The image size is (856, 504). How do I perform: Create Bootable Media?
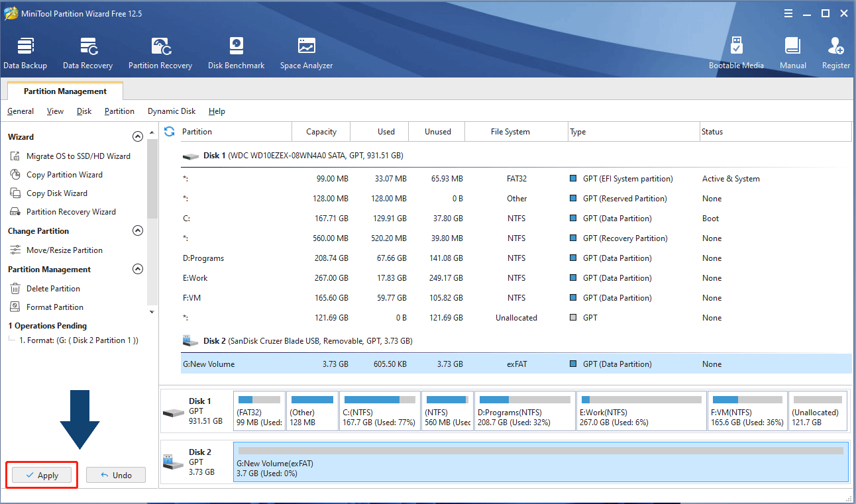coord(736,53)
